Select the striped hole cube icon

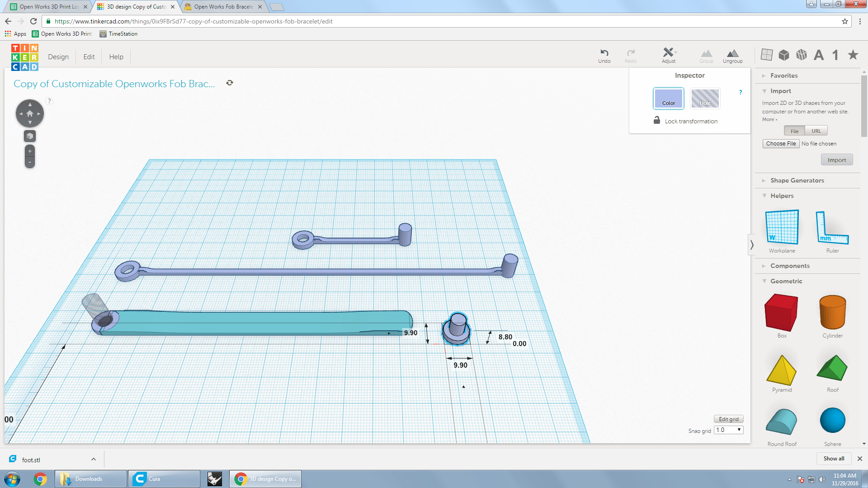tap(802, 55)
